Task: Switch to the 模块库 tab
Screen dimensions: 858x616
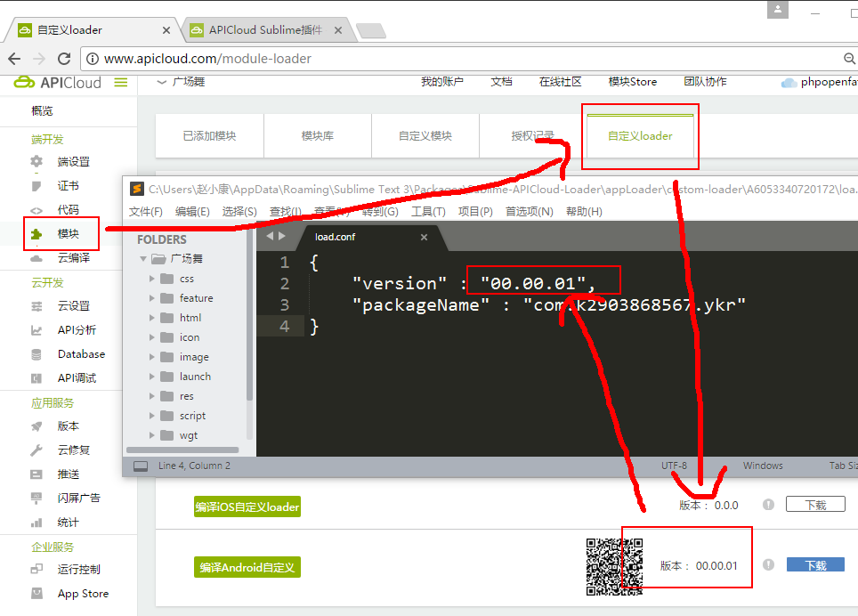Action: click(317, 136)
